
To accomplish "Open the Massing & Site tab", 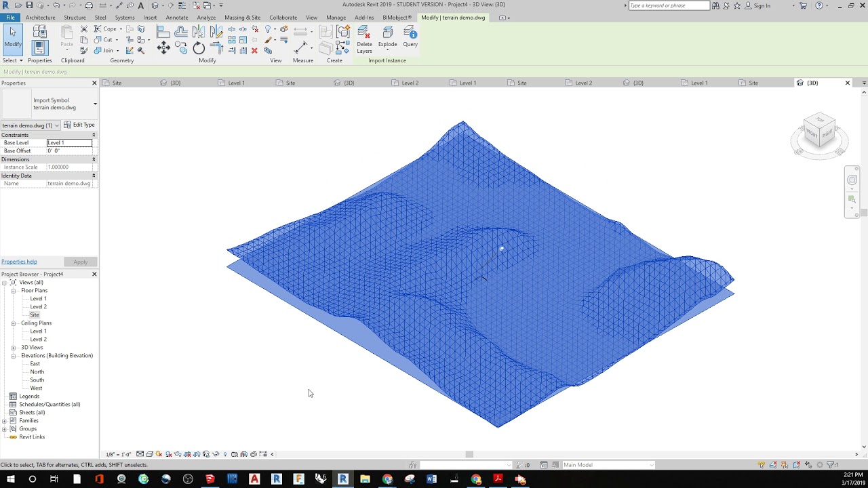I will (x=242, y=18).
